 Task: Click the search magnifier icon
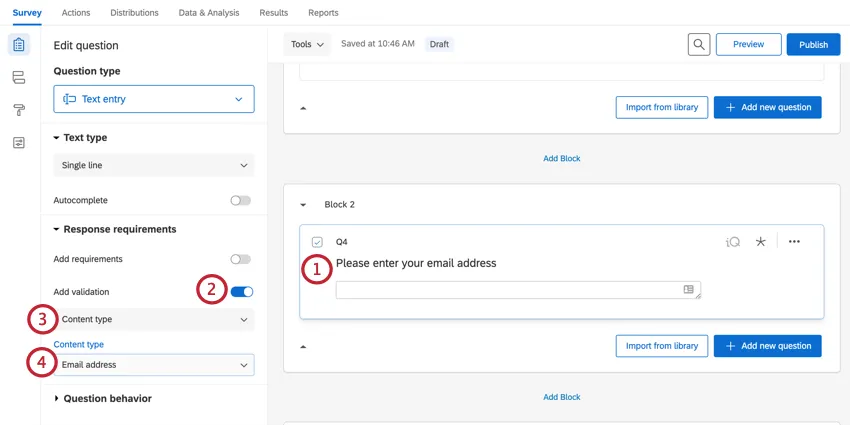(x=699, y=44)
